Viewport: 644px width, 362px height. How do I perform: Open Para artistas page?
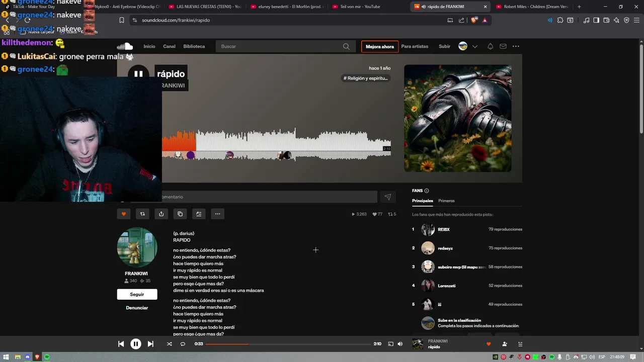tap(415, 46)
